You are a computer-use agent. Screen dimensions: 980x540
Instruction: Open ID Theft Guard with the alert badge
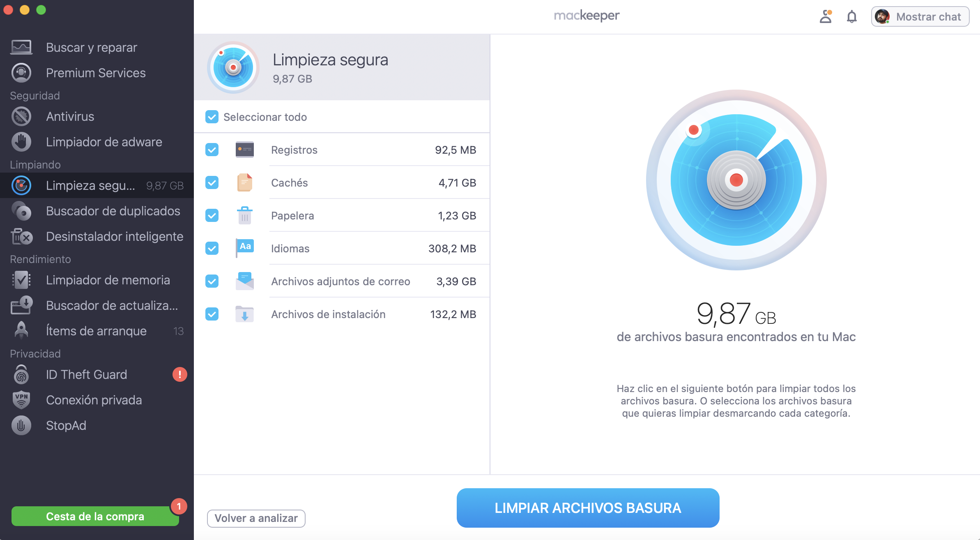pyautogui.click(x=86, y=374)
